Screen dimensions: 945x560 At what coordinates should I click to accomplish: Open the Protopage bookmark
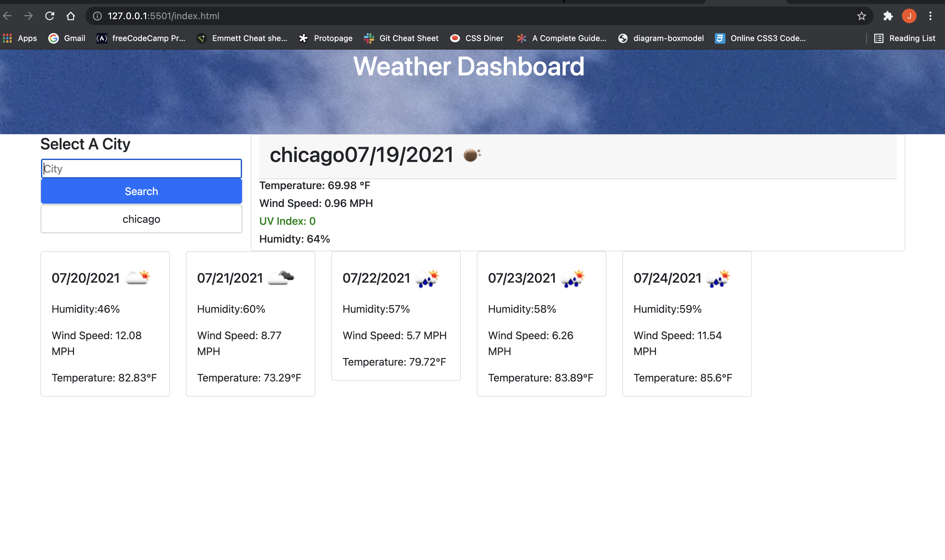325,38
